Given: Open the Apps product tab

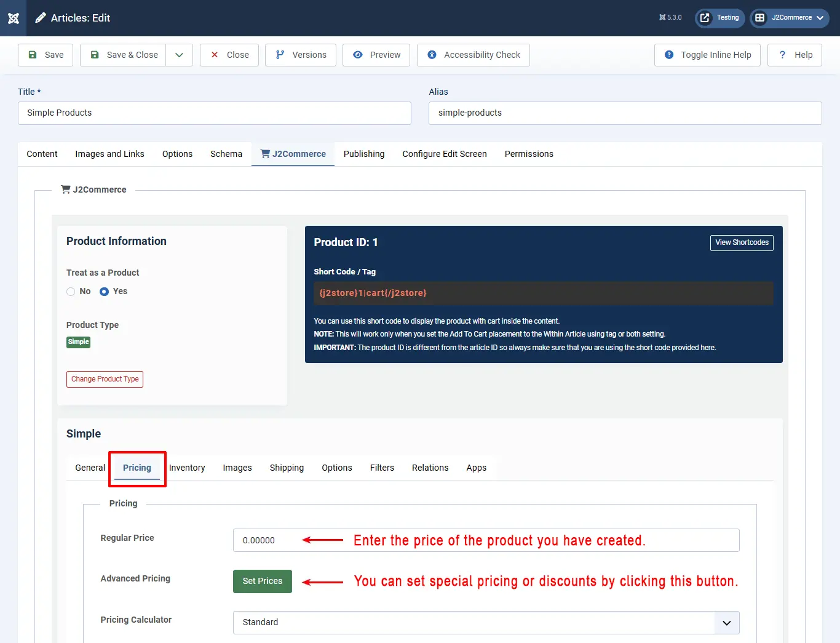Looking at the screenshot, I should pos(477,468).
